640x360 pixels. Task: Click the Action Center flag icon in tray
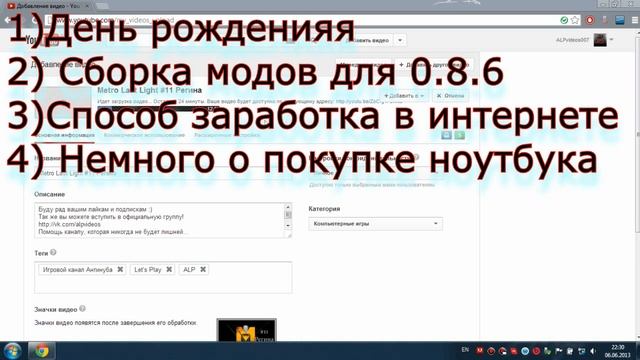(x=559, y=351)
